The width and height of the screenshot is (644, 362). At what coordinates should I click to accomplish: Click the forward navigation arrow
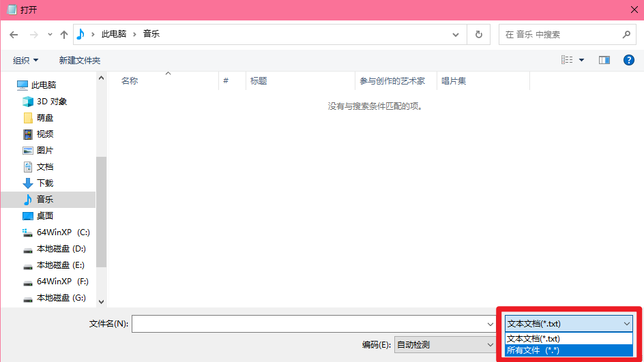(33, 35)
